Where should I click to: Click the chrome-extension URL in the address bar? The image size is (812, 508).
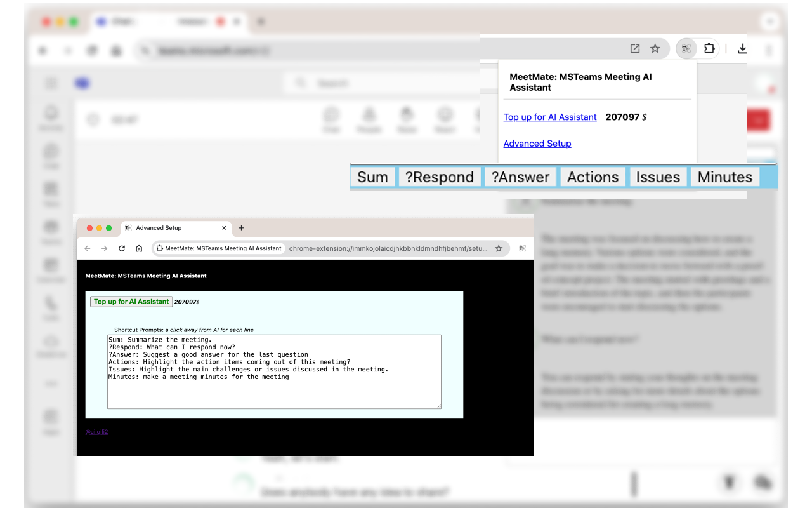click(x=388, y=248)
